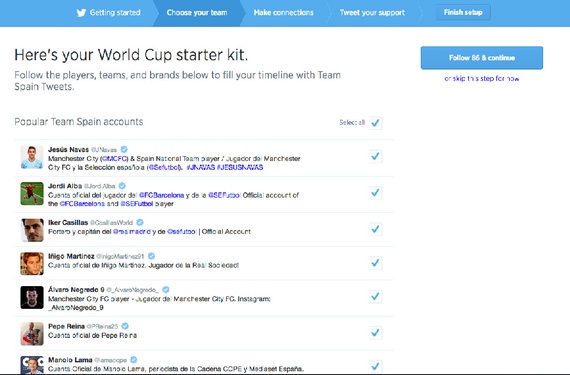The image size is (570, 375).
Task: Select the Choose your team step
Action: (x=197, y=13)
